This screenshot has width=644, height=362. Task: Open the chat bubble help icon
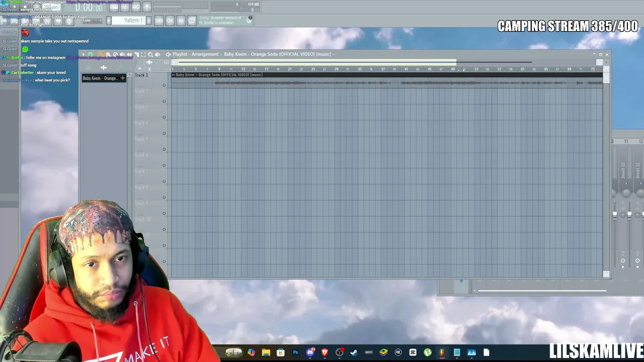[192, 21]
